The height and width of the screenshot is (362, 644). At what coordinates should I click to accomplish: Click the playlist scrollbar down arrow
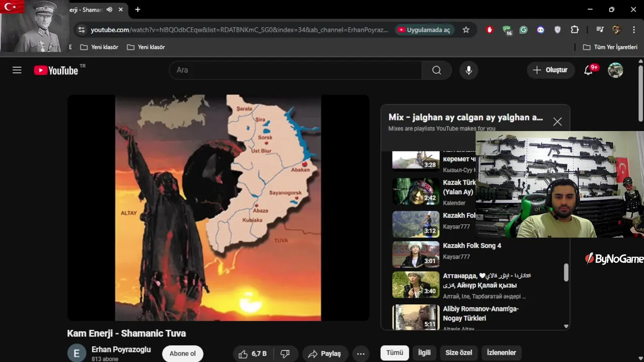(x=566, y=326)
